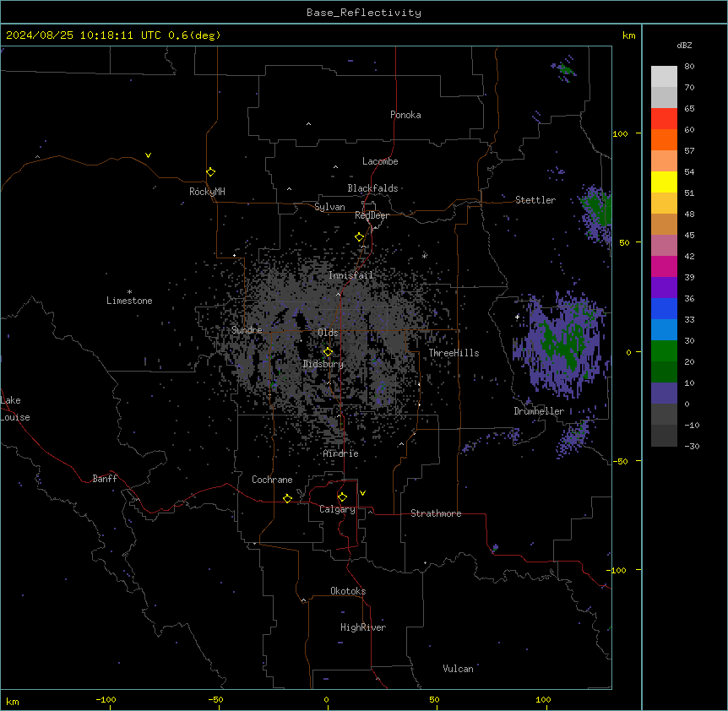The image size is (728, 711).
Task: Click the RockyMH label
Action: point(207,191)
